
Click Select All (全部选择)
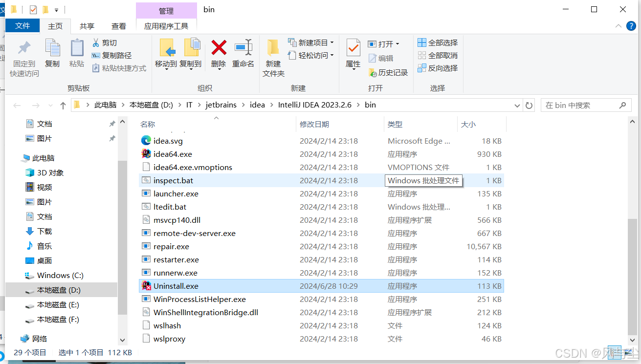[438, 43]
